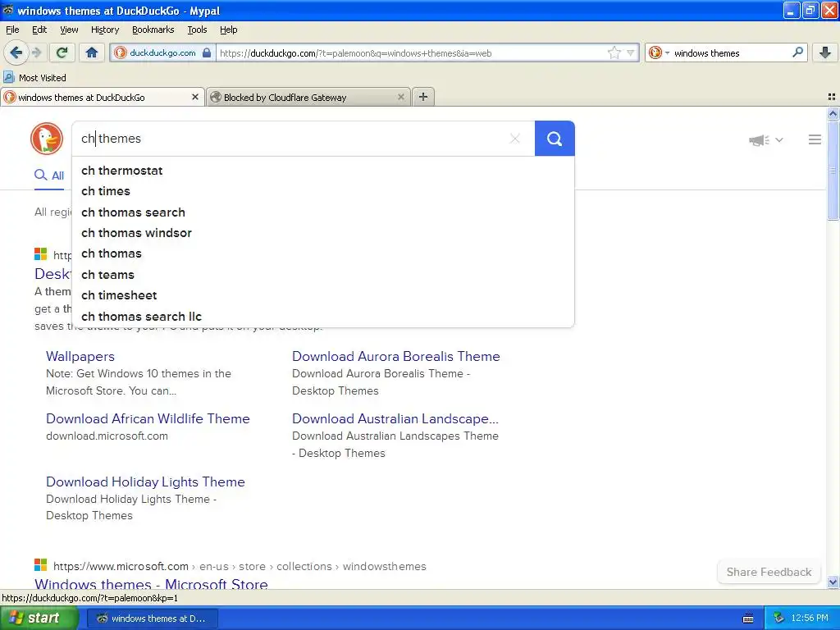
Task: Click the Windows Start button
Action: coord(39,618)
